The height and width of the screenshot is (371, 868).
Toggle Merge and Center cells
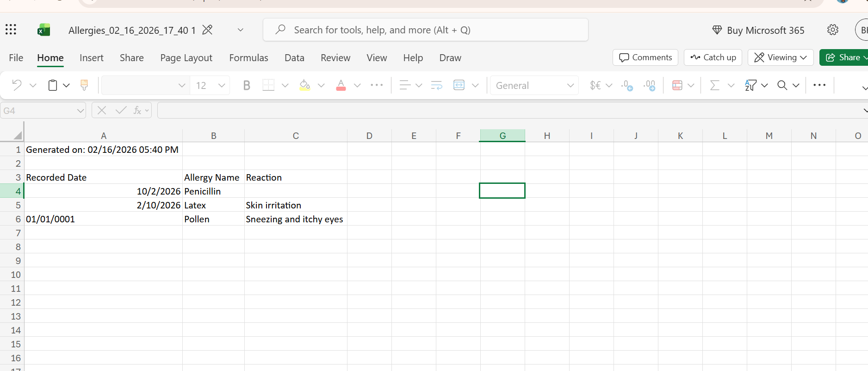459,85
